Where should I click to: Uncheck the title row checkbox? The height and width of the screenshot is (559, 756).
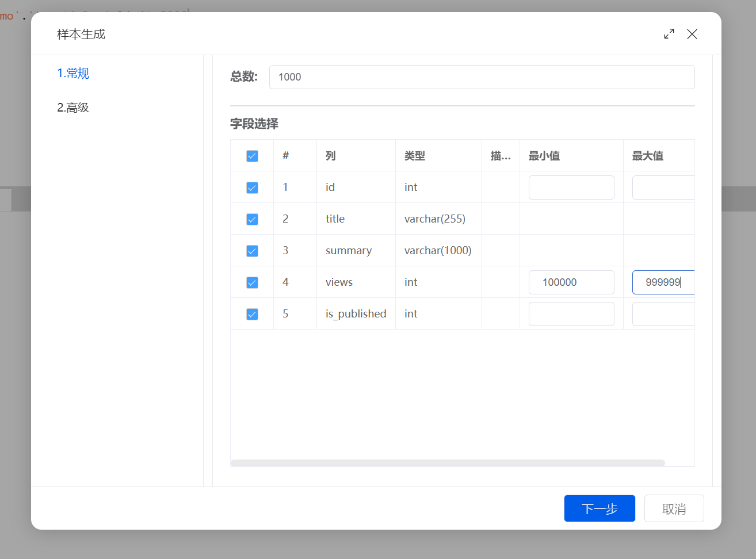tap(252, 219)
